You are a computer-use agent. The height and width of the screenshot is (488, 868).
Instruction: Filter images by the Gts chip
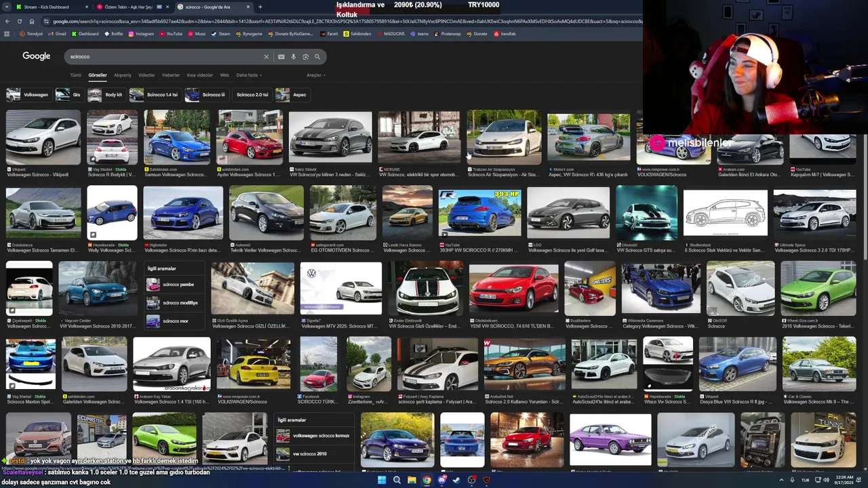(68, 95)
